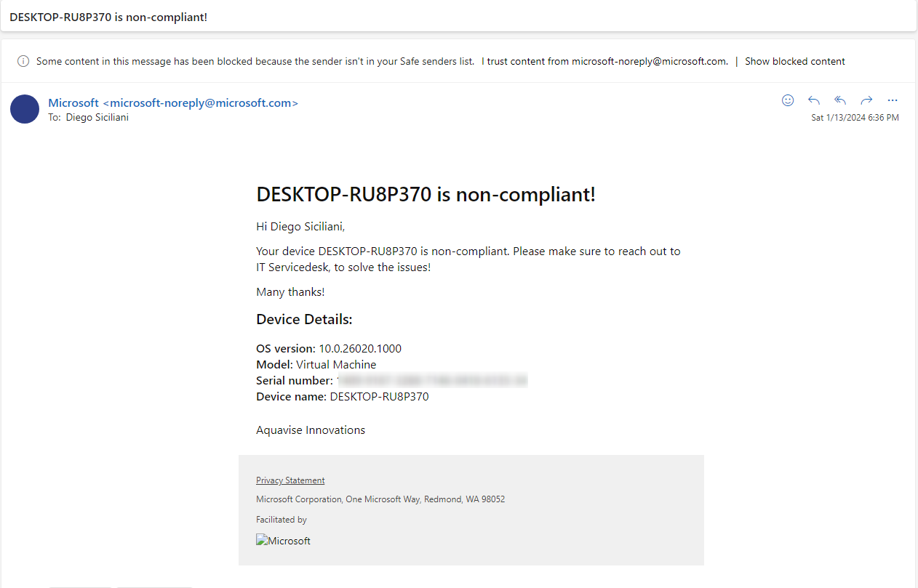
Task: Forward this email using the arrow icon
Action: click(x=866, y=100)
